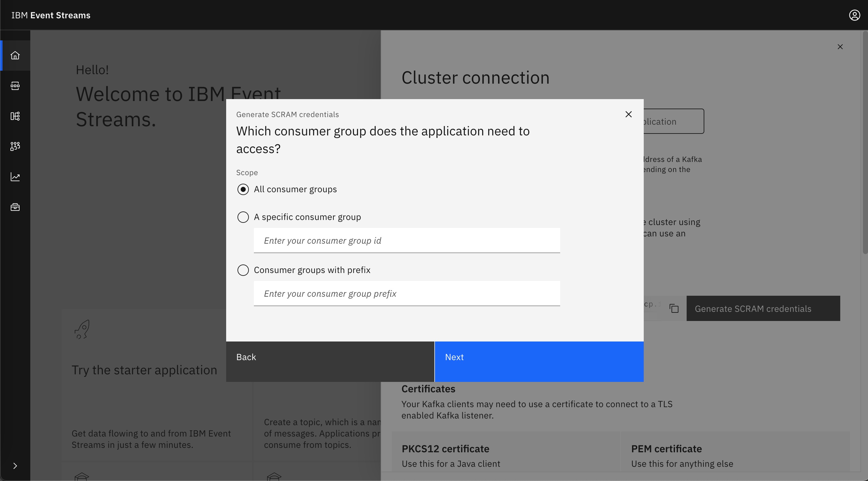Viewport: 868px width, 481px height.
Task: Click Generate SCRAM credentials button
Action: pyautogui.click(x=763, y=308)
